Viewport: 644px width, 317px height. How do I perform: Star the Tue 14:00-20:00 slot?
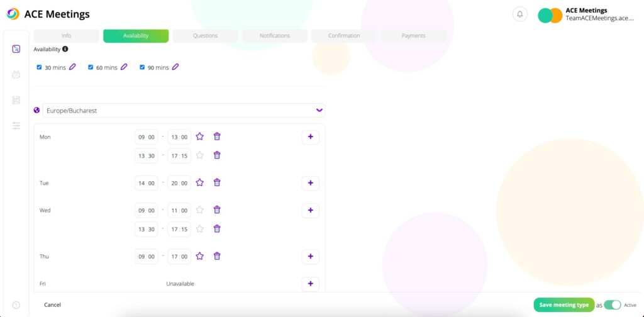coord(199,182)
